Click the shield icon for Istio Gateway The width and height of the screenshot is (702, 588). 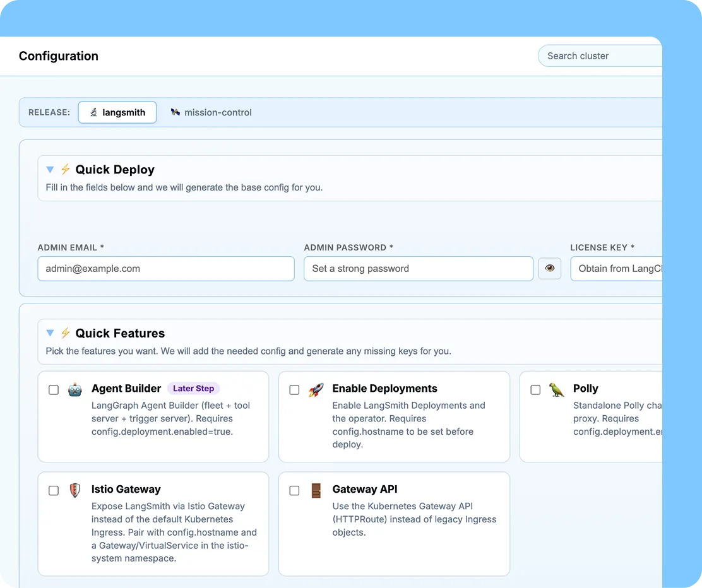(75, 490)
